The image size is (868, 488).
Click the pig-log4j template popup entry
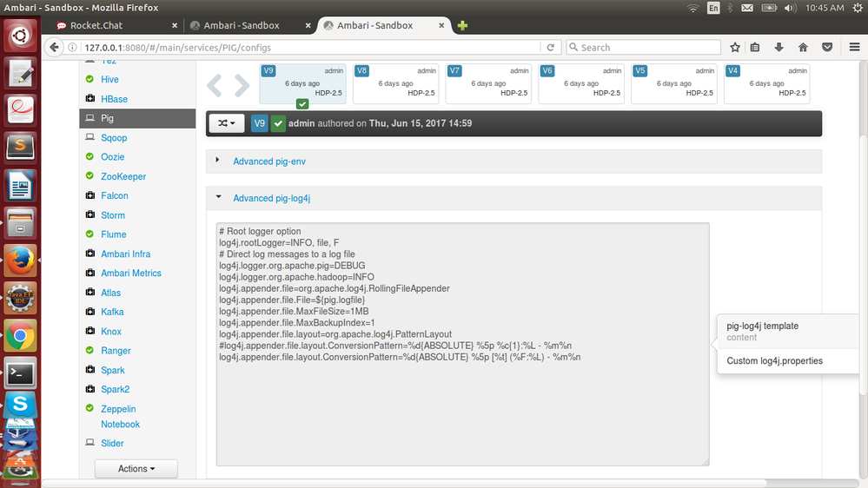click(x=788, y=332)
